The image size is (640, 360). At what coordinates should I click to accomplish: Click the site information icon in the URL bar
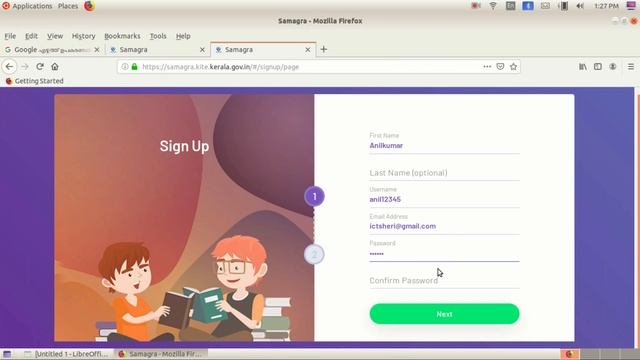(x=125, y=67)
